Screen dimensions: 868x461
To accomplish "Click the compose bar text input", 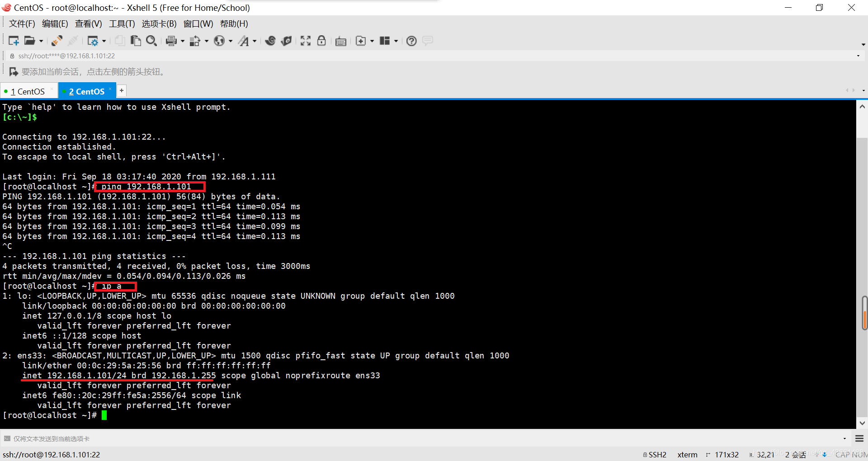I will pyautogui.click(x=425, y=438).
